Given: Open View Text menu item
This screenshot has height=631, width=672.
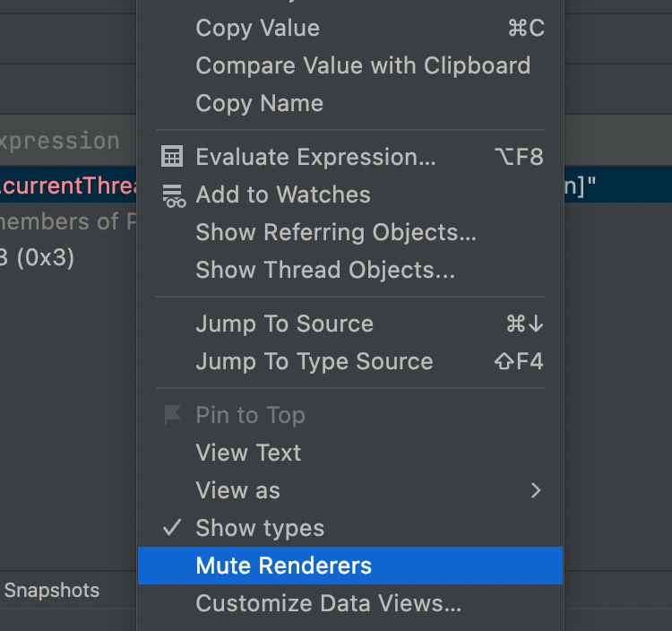Looking at the screenshot, I should (x=249, y=453).
